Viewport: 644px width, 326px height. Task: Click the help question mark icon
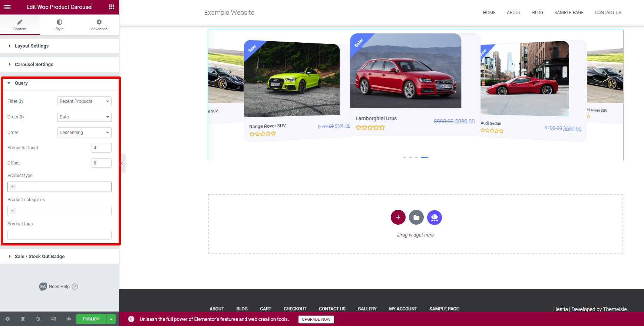click(75, 287)
